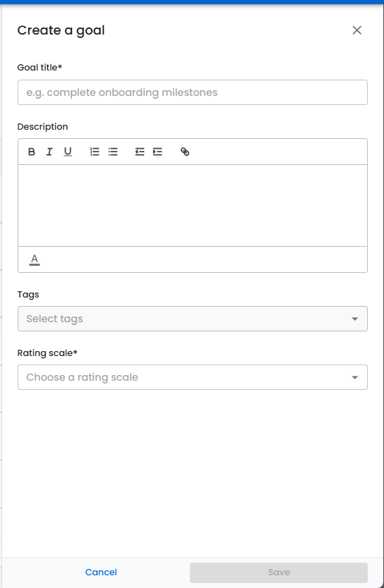Insert a hyperlink with the link icon
This screenshot has height=588, width=384.
click(185, 152)
